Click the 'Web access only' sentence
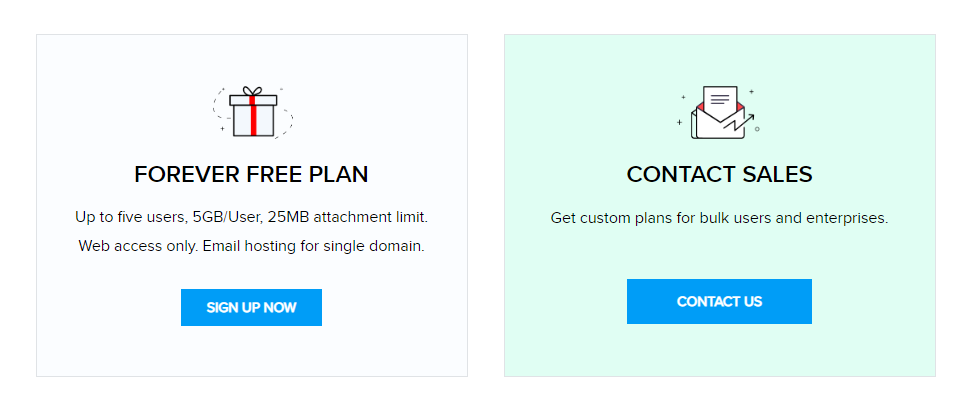The height and width of the screenshot is (412, 979). [x=139, y=246]
